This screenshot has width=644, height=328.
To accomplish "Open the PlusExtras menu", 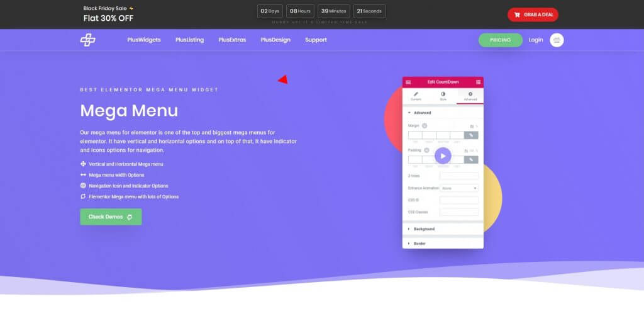I will point(232,40).
